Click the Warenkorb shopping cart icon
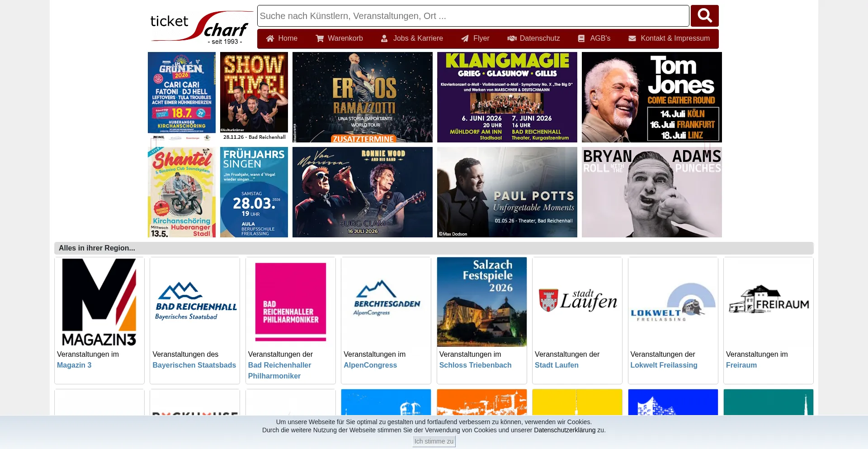Image resolution: width=868 pixels, height=449 pixels. pos(320,38)
